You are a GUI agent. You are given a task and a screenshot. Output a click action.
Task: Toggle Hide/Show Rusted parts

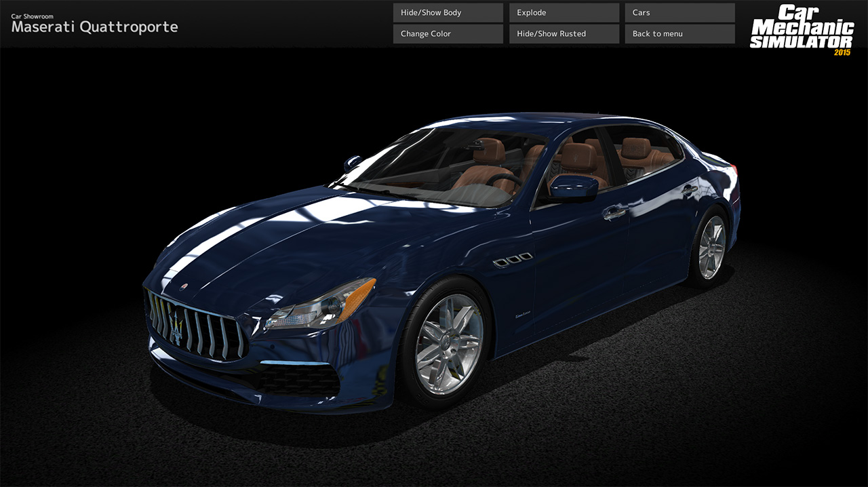564,33
